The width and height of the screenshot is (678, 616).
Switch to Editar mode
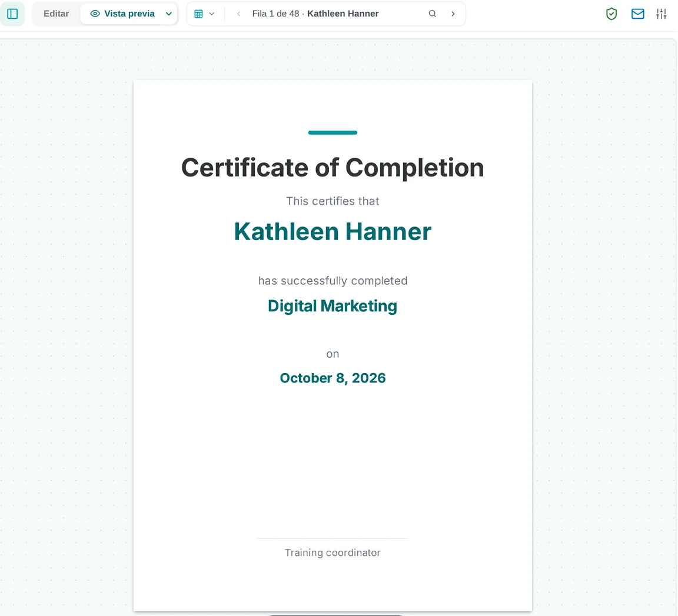(56, 14)
